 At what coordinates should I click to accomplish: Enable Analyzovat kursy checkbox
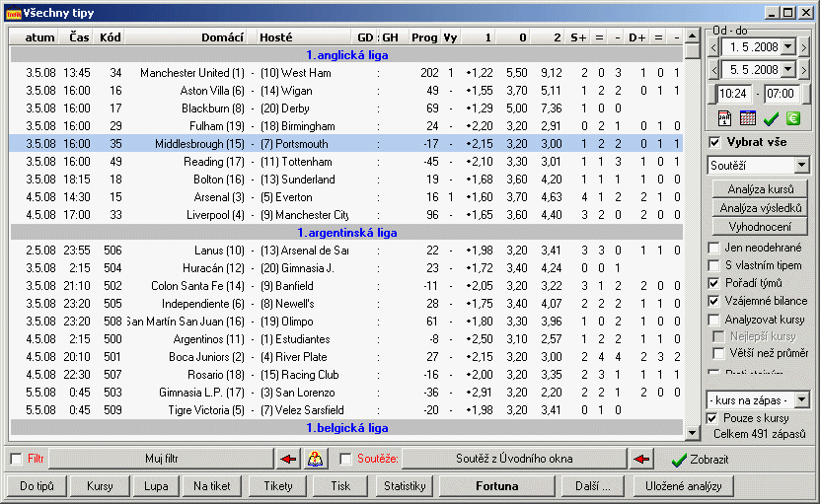713,320
